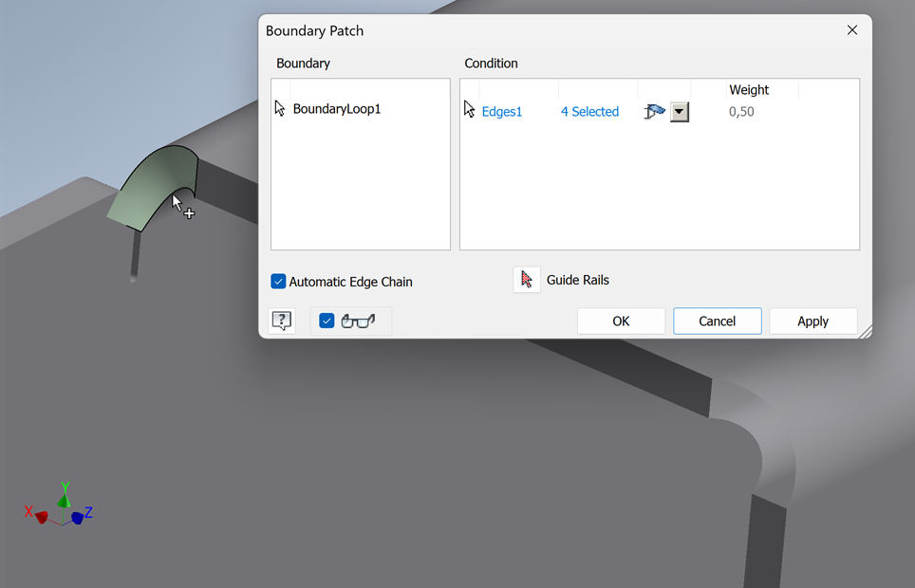Disable the Automatic Edge Chain checkbox
The height and width of the screenshot is (588, 915).
[278, 281]
